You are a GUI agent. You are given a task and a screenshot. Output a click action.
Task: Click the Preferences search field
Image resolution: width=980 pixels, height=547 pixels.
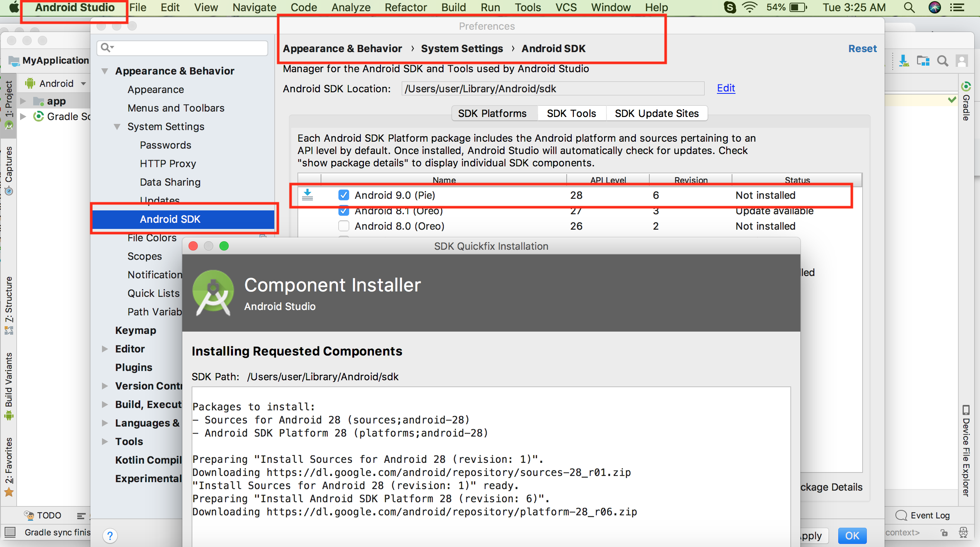coord(182,48)
